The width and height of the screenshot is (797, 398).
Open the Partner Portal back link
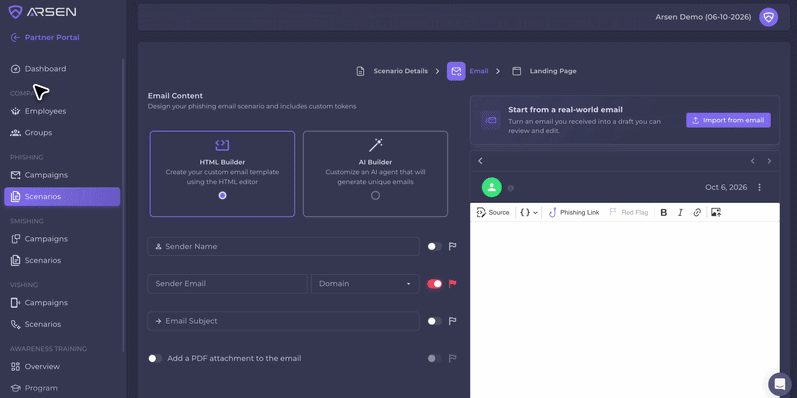(x=45, y=37)
